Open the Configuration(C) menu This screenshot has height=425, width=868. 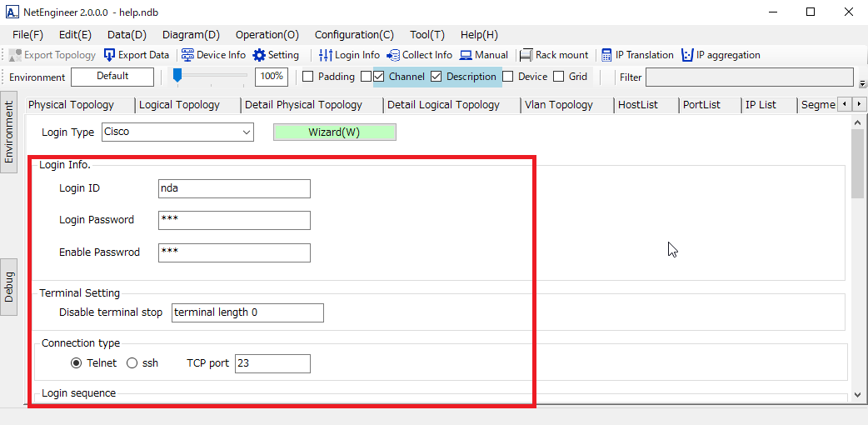pos(354,35)
